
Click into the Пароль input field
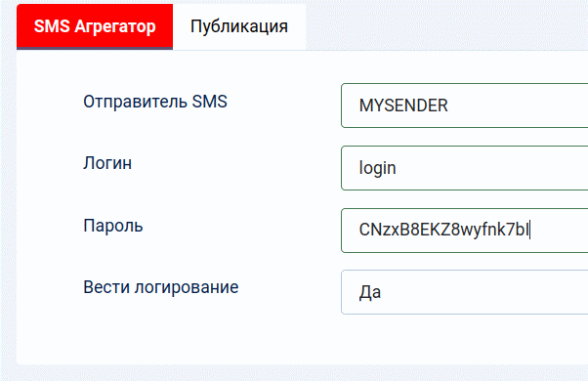[x=464, y=231]
